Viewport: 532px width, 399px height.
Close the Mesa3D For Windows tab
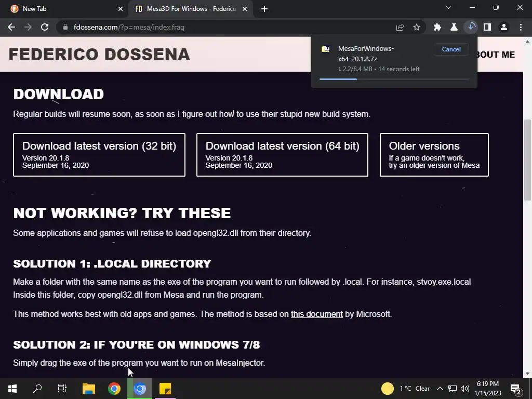245,9
